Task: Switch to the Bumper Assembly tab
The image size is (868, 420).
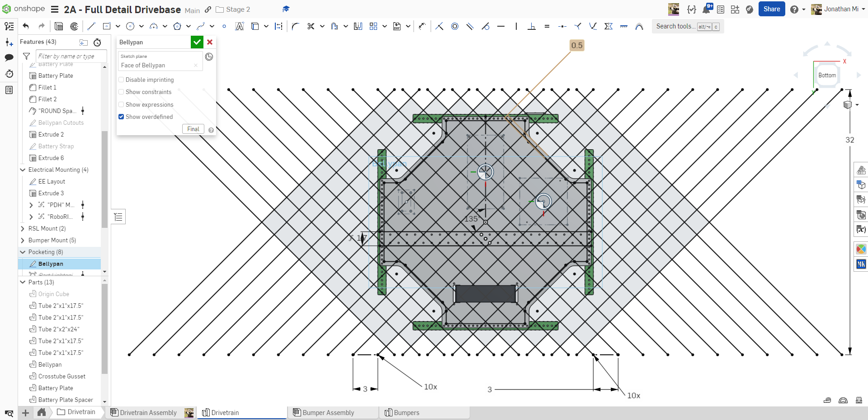Action: (328, 413)
